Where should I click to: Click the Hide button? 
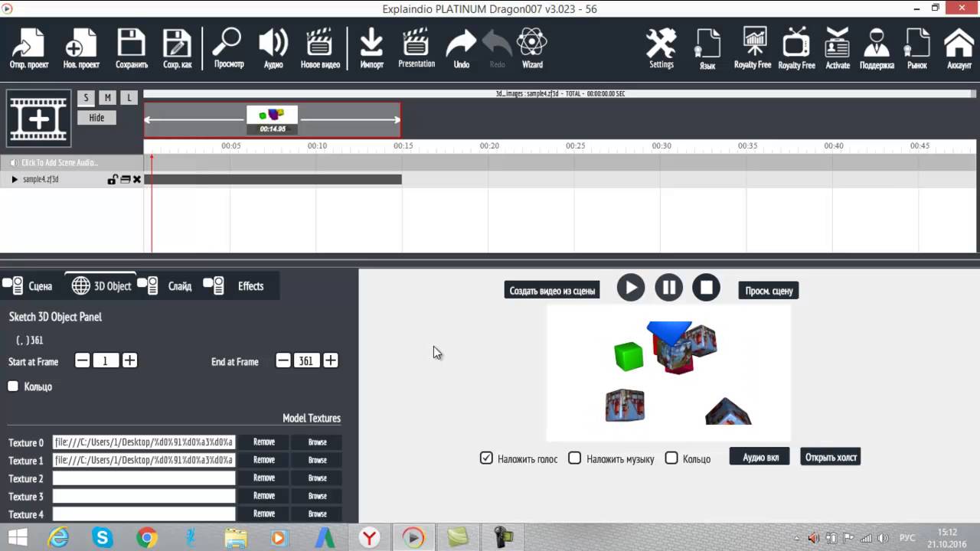point(96,118)
